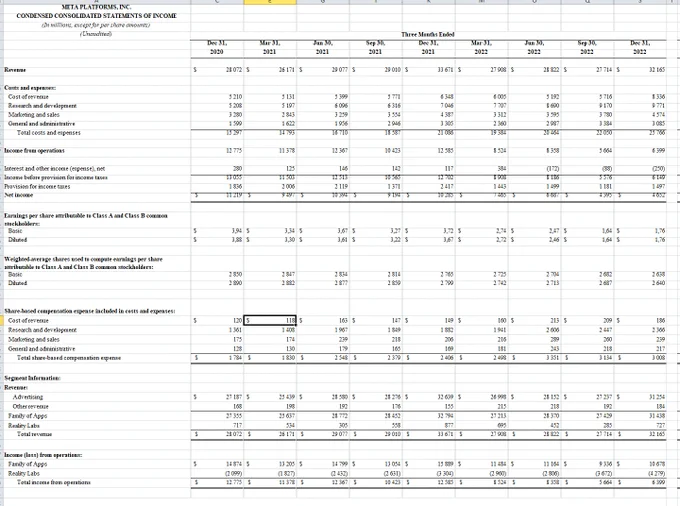Click share-based Research and development value "1 361"
The height and width of the screenshot is (506, 680).
click(x=235, y=330)
